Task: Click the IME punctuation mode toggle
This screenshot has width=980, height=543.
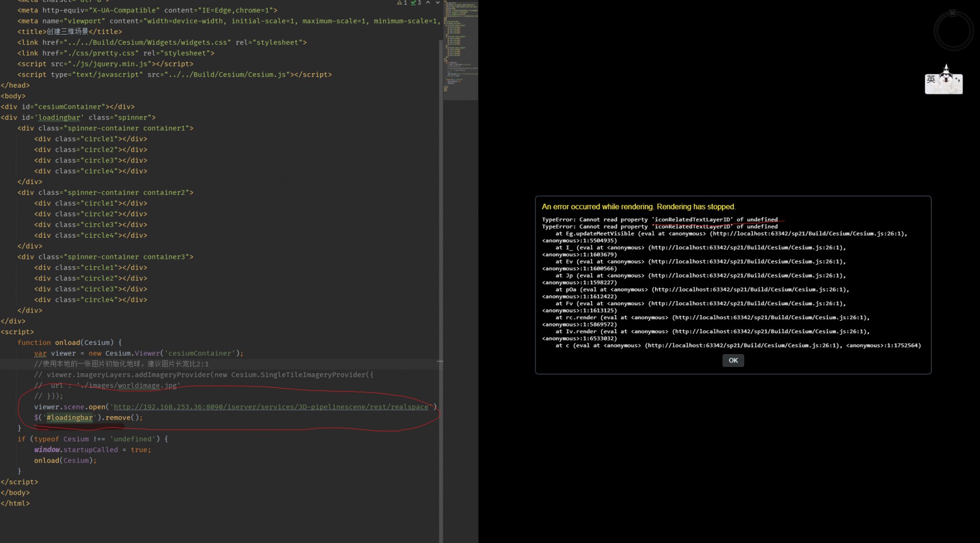Action: point(958,80)
